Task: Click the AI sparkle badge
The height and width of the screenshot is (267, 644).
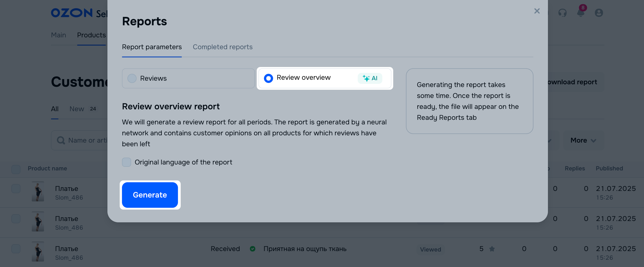Action: click(x=370, y=78)
